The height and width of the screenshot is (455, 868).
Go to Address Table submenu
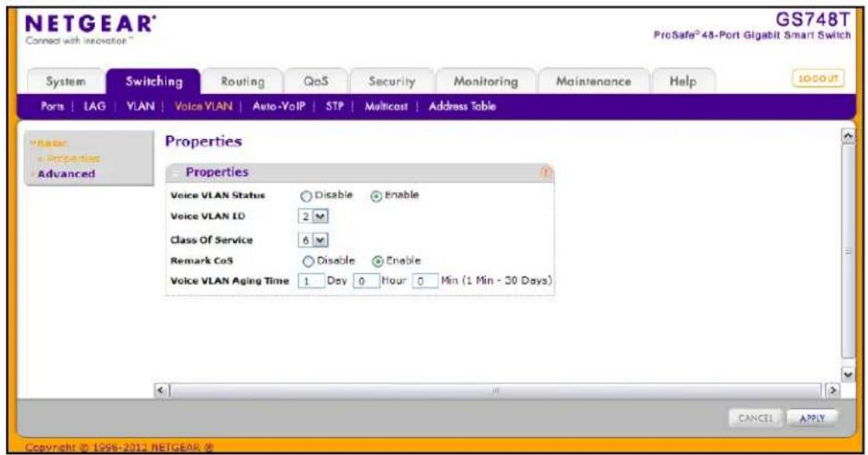coord(463,106)
